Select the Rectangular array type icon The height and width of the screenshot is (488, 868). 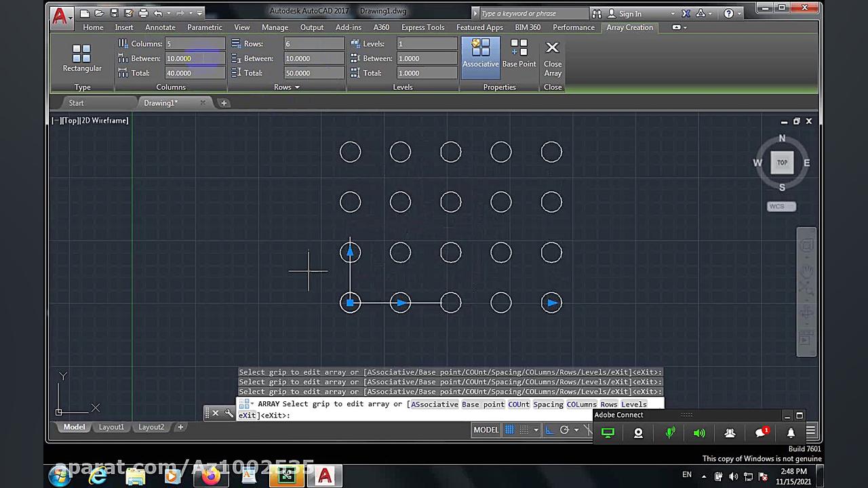pyautogui.click(x=81, y=53)
